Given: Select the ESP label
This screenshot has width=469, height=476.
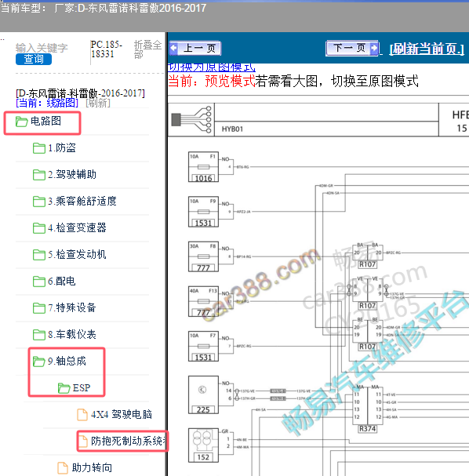Looking at the screenshot, I should pos(82,388).
